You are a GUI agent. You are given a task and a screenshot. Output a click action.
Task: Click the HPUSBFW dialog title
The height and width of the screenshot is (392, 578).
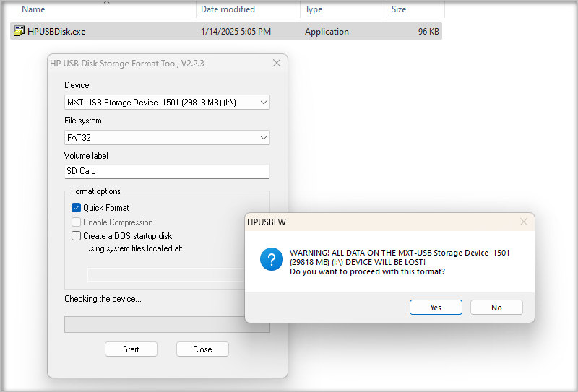coord(267,222)
